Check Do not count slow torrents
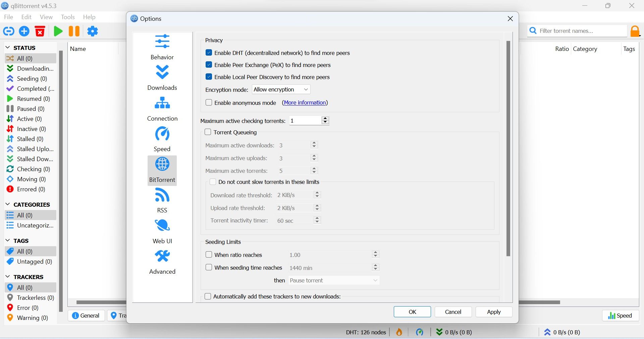The height and width of the screenshot is (339, 644). click(213, 182)
